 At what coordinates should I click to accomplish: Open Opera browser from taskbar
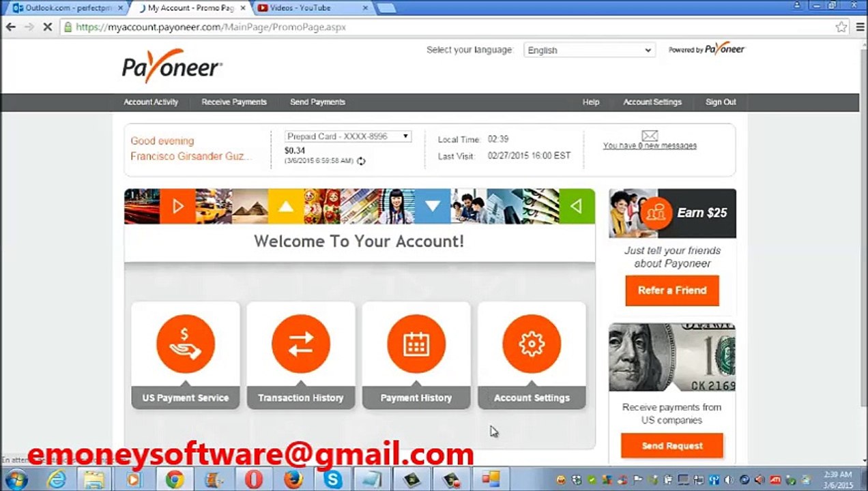point(254,479)
